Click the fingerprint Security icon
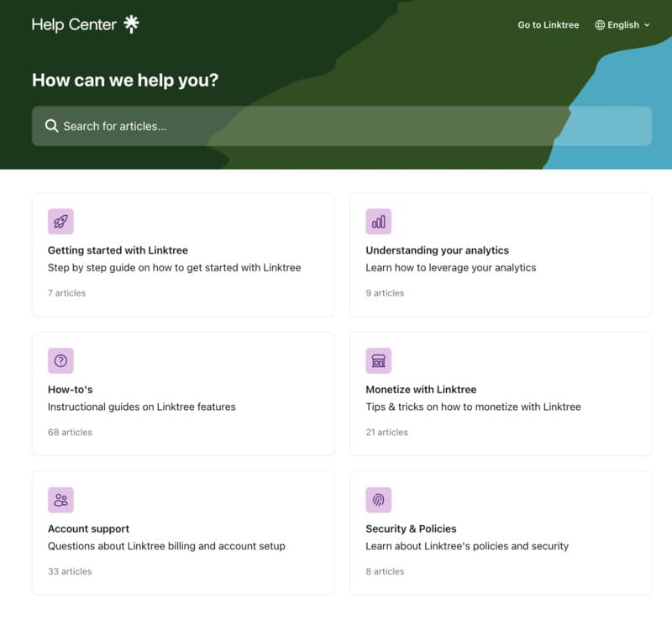Screen dimensions: 672x625 [379, 500]
